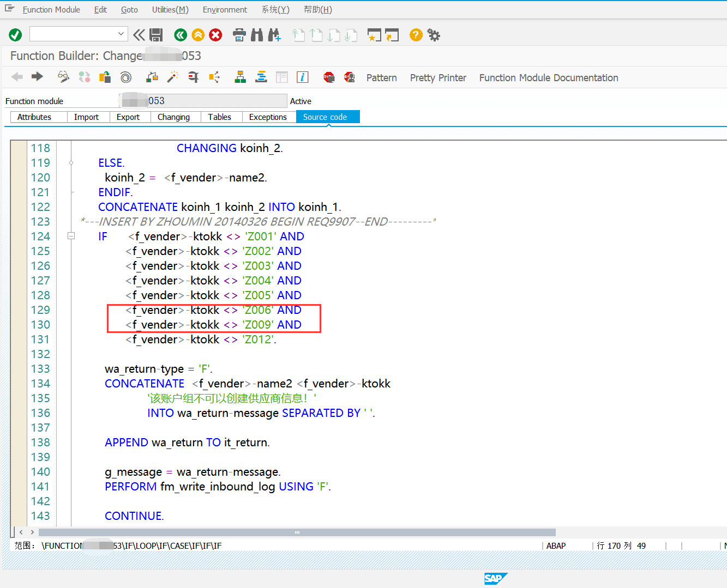Click the yellow Exit icon
The width and height of the screenshot is (727, 588).
198,35
